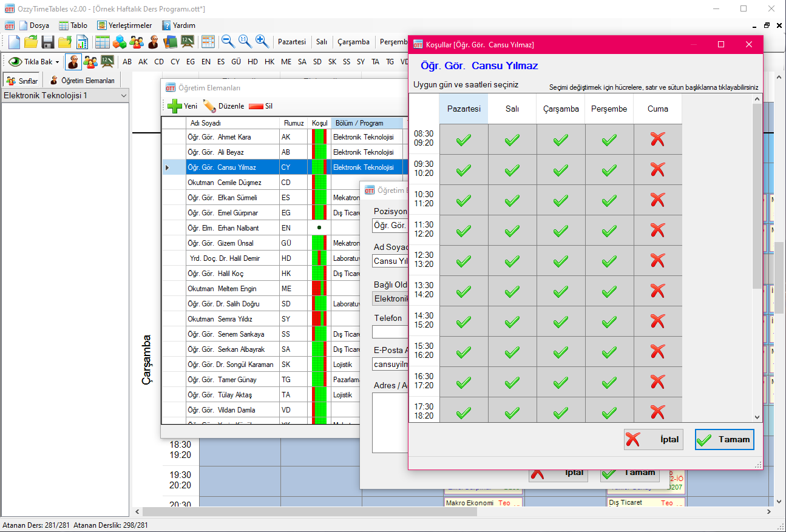This screenshot has width=786, height=532.
Task: Toggle Pazartesi 08:30 availability to unavailable
Action: pyautogui.click(x=463, y=140)
